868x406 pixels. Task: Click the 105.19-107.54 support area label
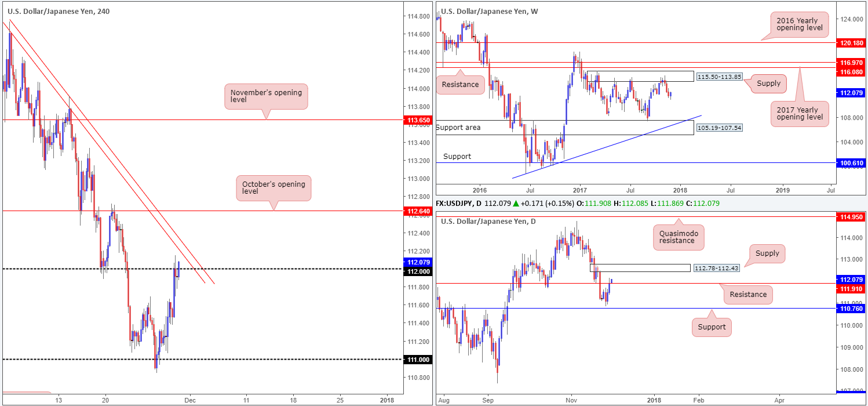click(x=719, y=126)
